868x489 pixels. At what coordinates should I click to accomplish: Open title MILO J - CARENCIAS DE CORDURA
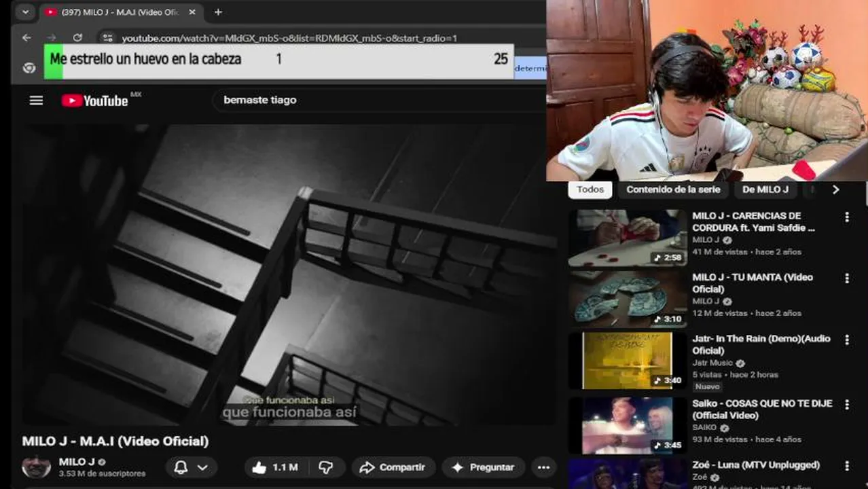(753, 221)
